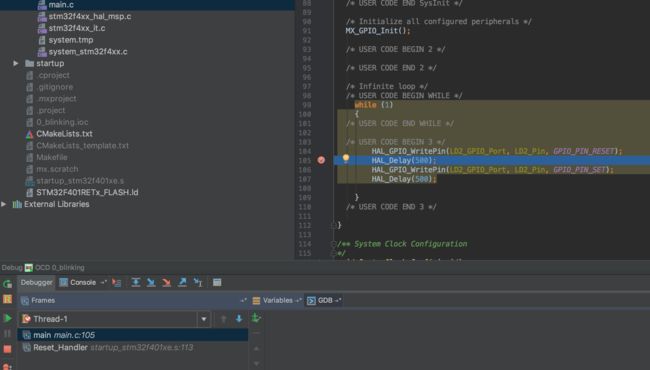Click the orange reset MCU icon
The image size is (650, 370).
[x=7, y=299]
